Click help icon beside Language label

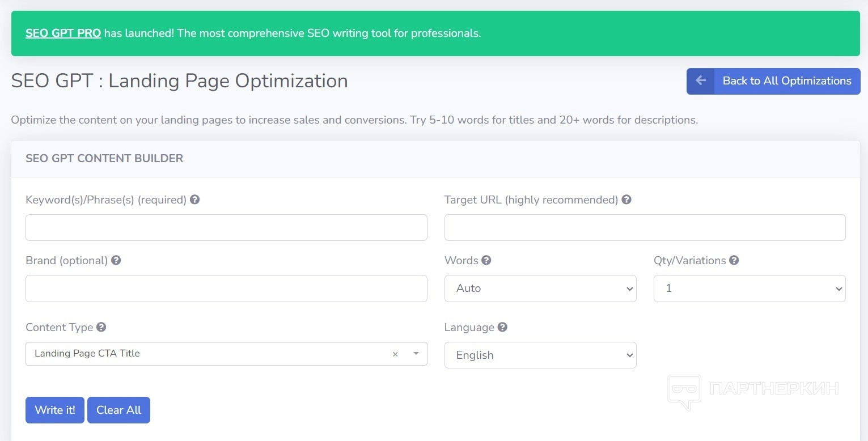click(x=502, y=327)
